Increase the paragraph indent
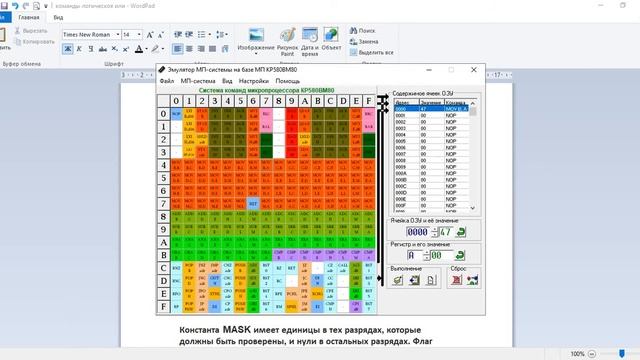This screenshot has width=640, height=360. pyautogui.click(x=189, y=35)
